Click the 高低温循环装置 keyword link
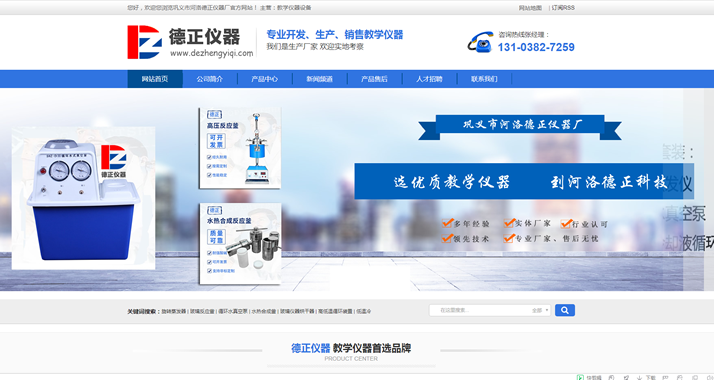This screenshot has height=380, width=714. pos(335,311)
